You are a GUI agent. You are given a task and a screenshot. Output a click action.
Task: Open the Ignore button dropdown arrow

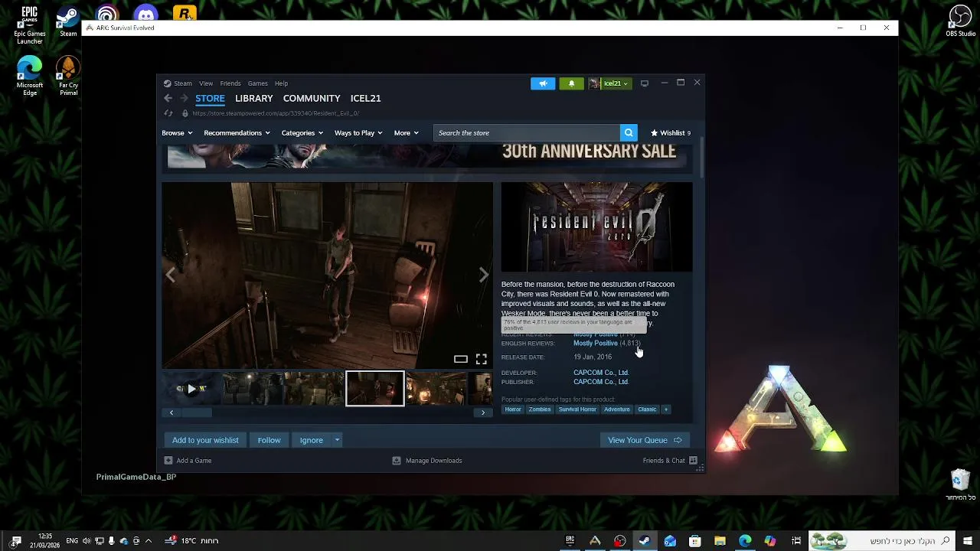(337, 440)
